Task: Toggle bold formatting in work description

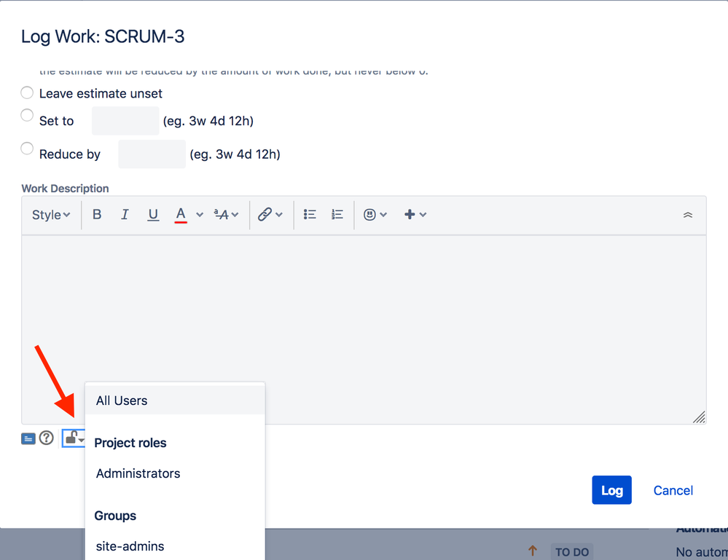Action: point(97,214)
